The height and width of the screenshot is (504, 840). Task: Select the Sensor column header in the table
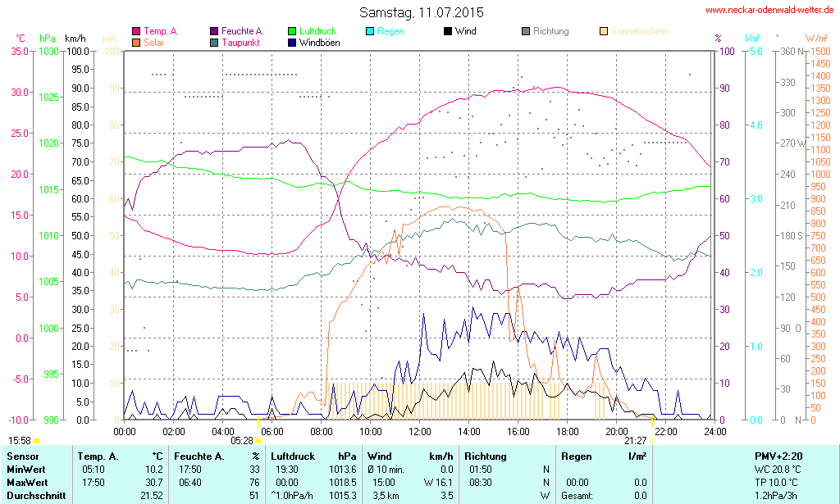[24, 456]
